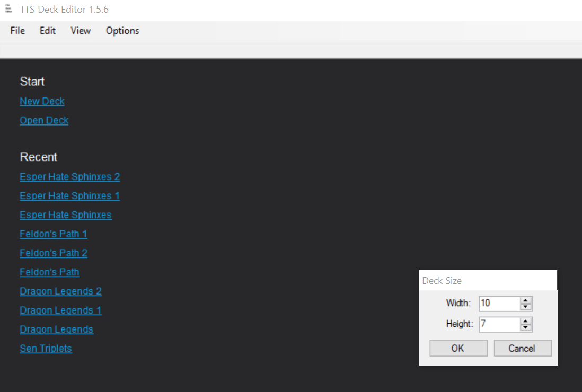Cancel the Deck Size dialog
This screenshot has height=392, width=582.
(x=522, y=348)
